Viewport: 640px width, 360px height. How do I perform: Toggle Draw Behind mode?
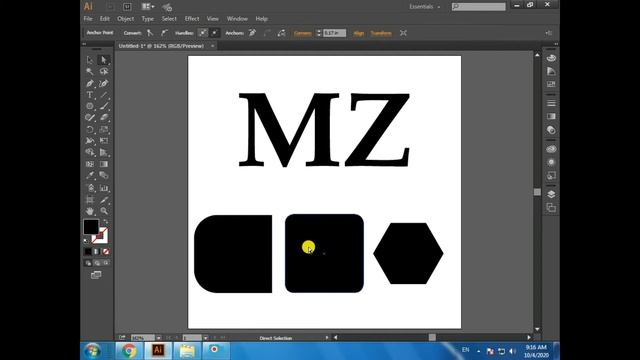coord(97,263)
